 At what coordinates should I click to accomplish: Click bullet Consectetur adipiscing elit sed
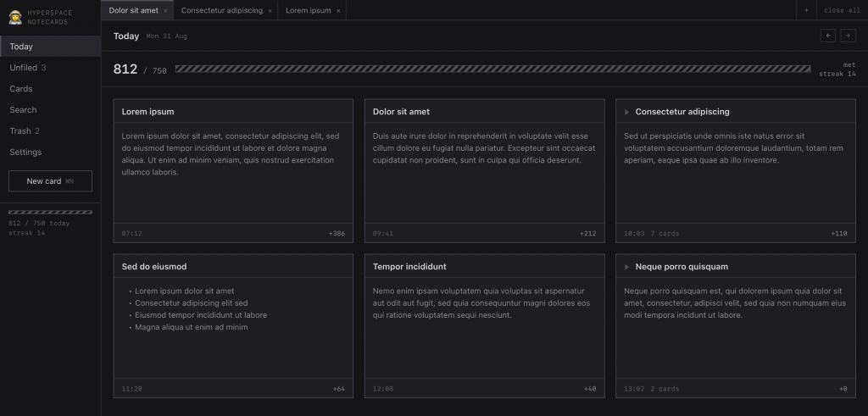[192, 303]
